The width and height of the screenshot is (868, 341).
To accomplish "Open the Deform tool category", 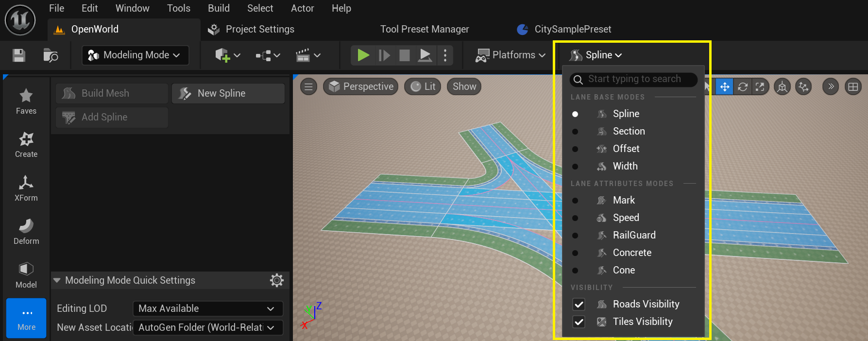I will [x=26, y=232].
